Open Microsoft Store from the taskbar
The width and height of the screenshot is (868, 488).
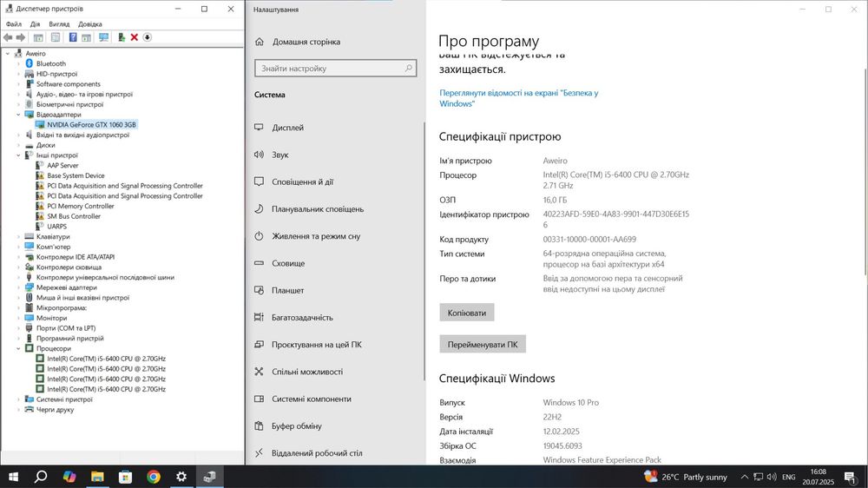[x=126, y=477]
